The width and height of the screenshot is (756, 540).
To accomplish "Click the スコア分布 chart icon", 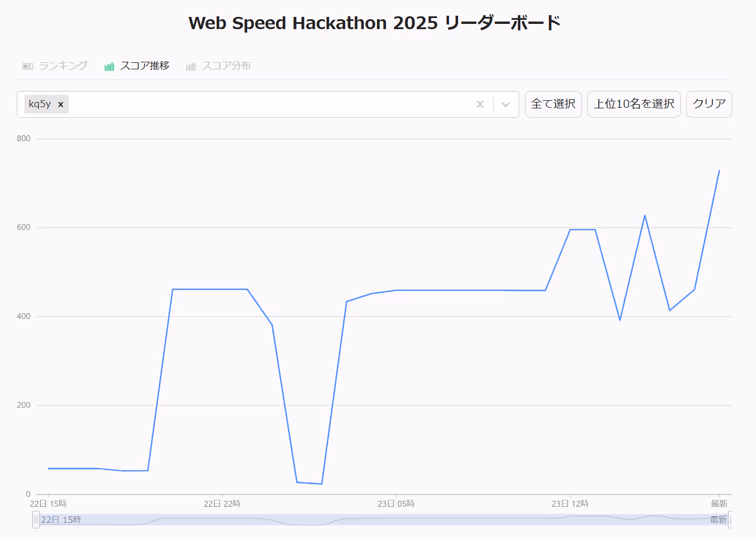I will click(191, 66).
